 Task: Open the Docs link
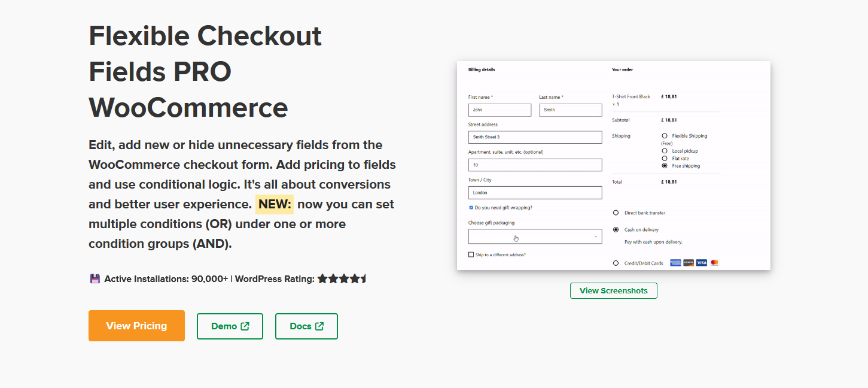[306, 326]
